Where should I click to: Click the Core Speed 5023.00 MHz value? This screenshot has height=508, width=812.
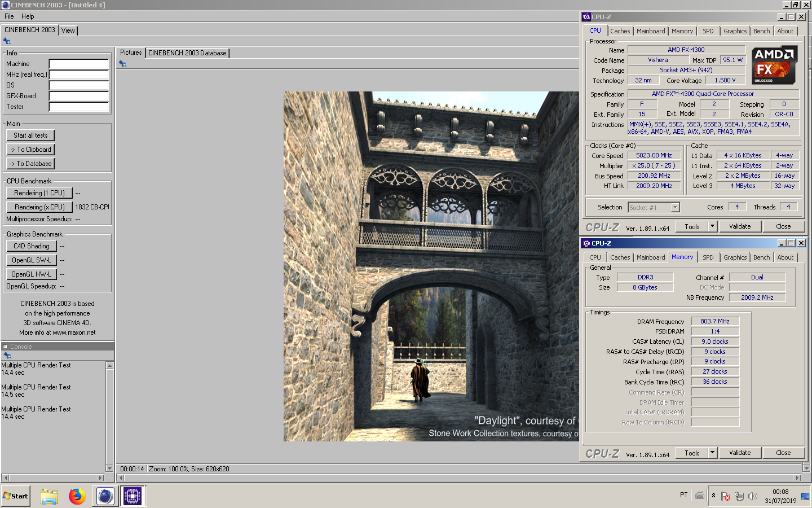tap(654, 155)
